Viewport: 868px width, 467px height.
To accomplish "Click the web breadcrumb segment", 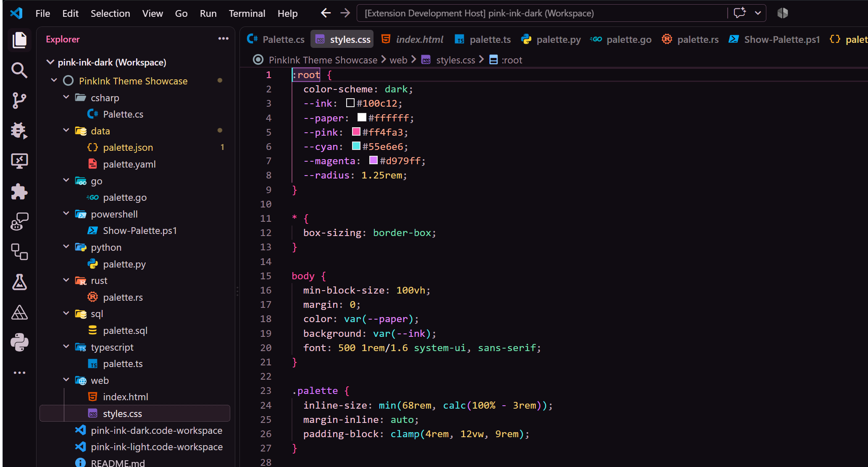I will coord(398,60).
